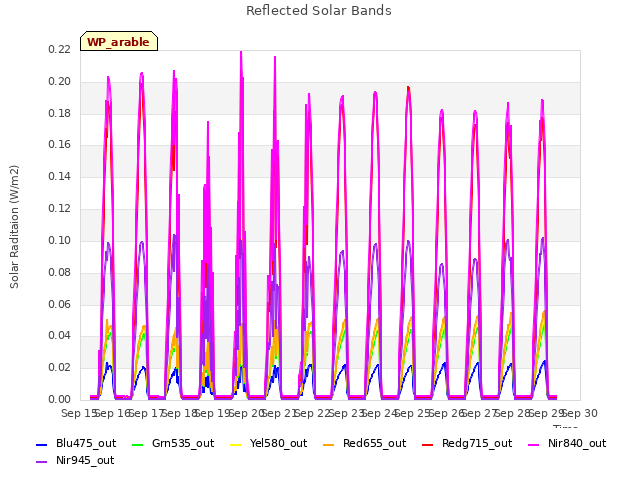
Task: Click the 0.14 y-axis tick label
Action: [60, 176]
